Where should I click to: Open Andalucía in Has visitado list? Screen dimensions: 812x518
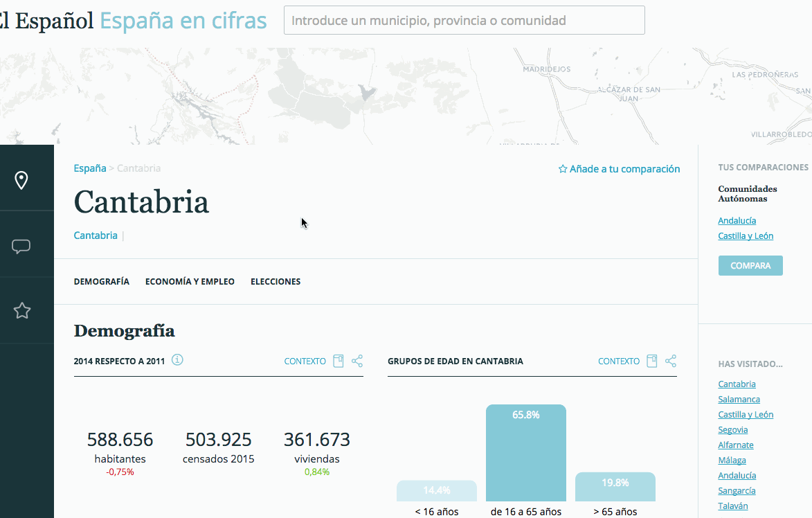[737, 476]
